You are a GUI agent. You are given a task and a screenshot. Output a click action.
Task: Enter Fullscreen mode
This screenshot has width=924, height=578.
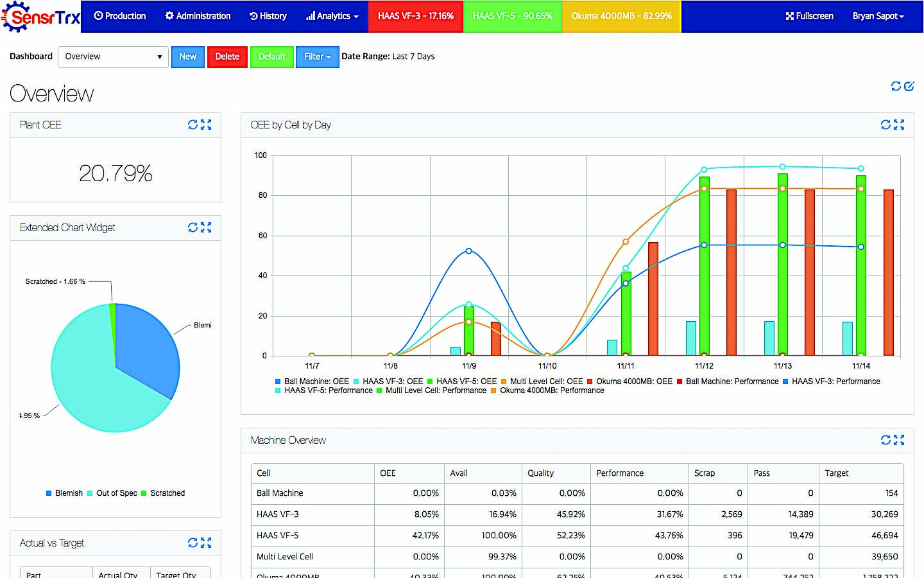pyautogui.click(x=809, y=16)
